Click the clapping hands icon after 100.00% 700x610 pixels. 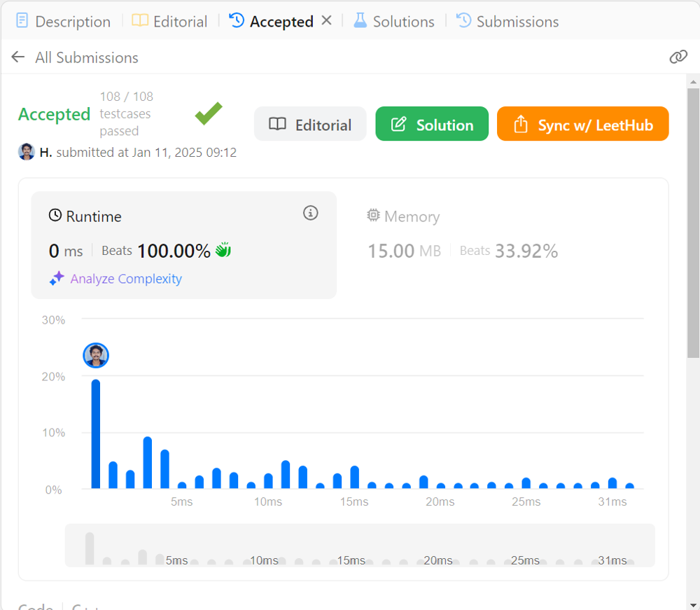[x=223, y=250]
